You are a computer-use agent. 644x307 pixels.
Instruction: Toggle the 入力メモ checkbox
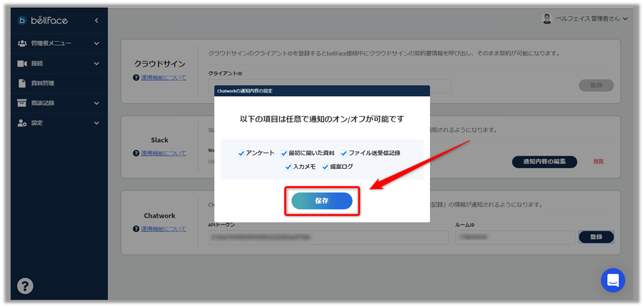click(288, 167)
